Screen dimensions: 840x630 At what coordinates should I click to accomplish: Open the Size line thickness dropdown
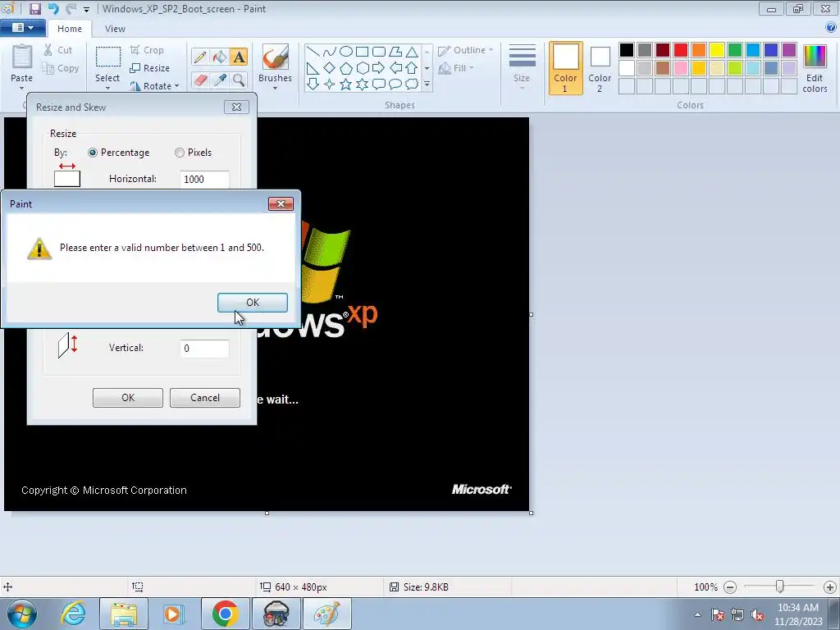coord(522,67)
